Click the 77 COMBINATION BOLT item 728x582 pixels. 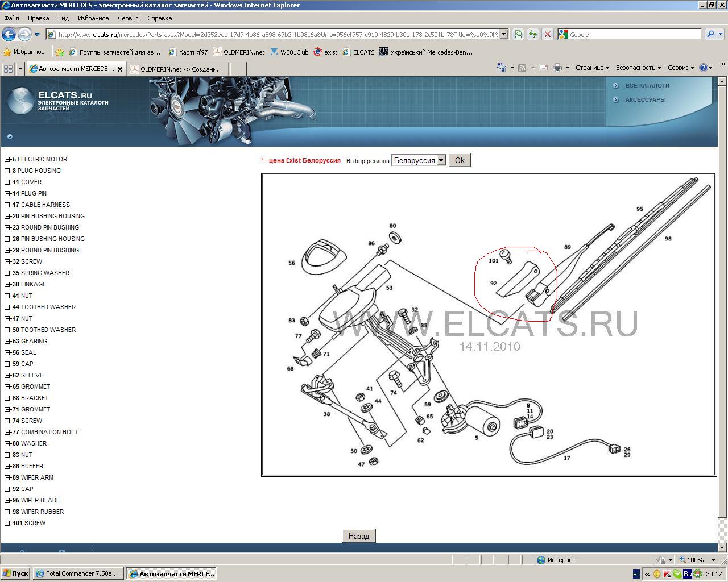click(x=45, y=432)
